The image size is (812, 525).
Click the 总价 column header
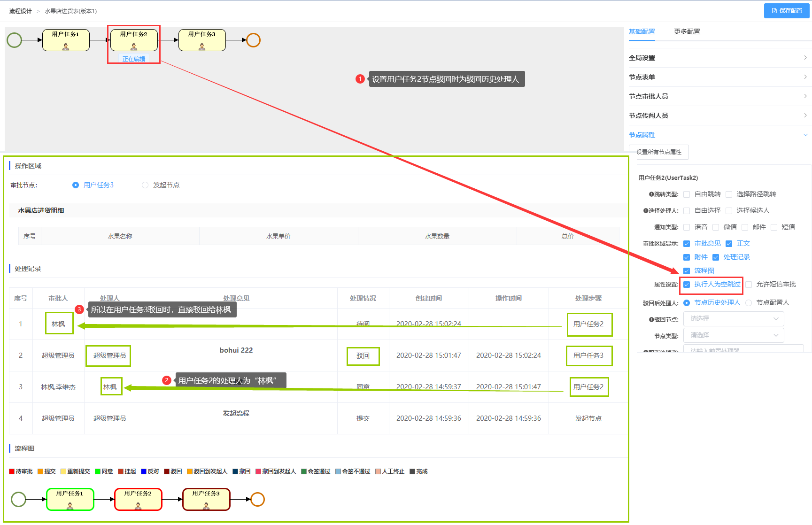point(568,236)
